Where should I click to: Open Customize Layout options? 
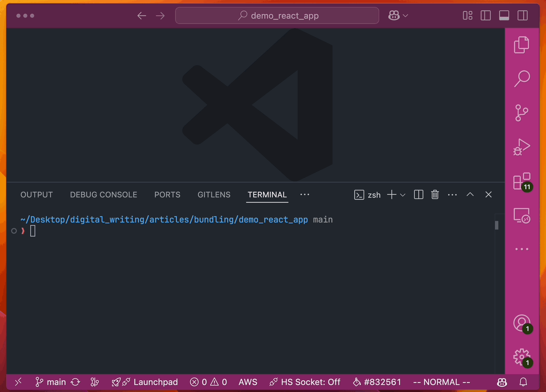[467, 15]
